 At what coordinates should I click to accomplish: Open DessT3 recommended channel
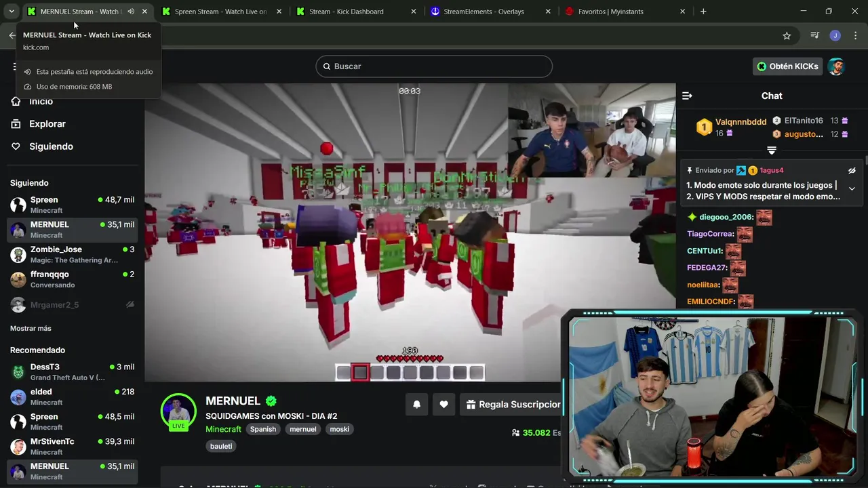pyautogui.click(x=72, y=372)
